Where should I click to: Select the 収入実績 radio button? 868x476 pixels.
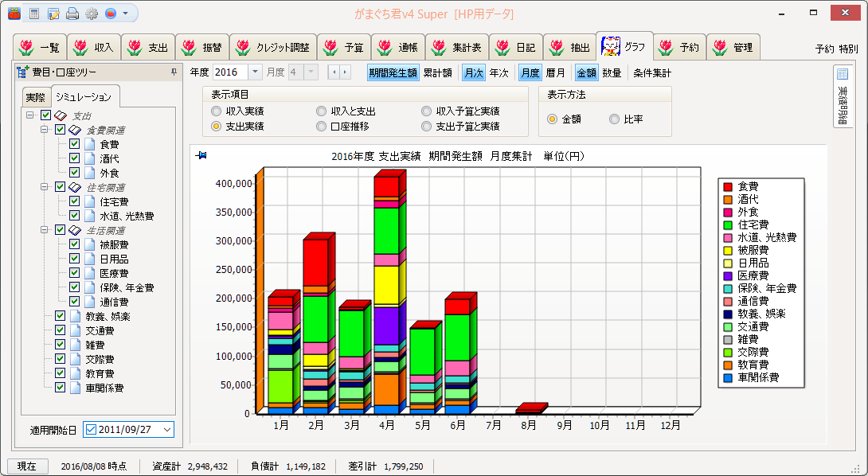[216, 111]
